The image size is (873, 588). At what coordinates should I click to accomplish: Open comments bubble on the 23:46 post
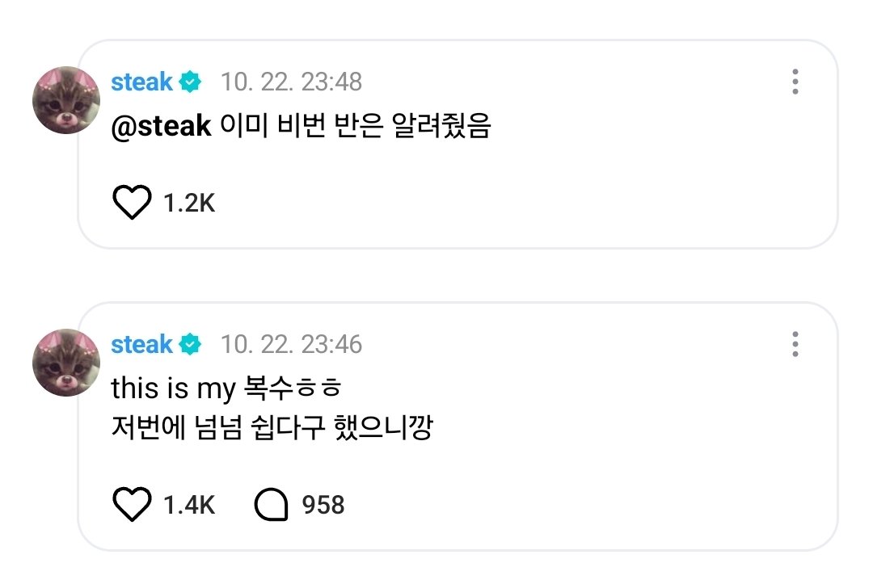tap(271, 505)
